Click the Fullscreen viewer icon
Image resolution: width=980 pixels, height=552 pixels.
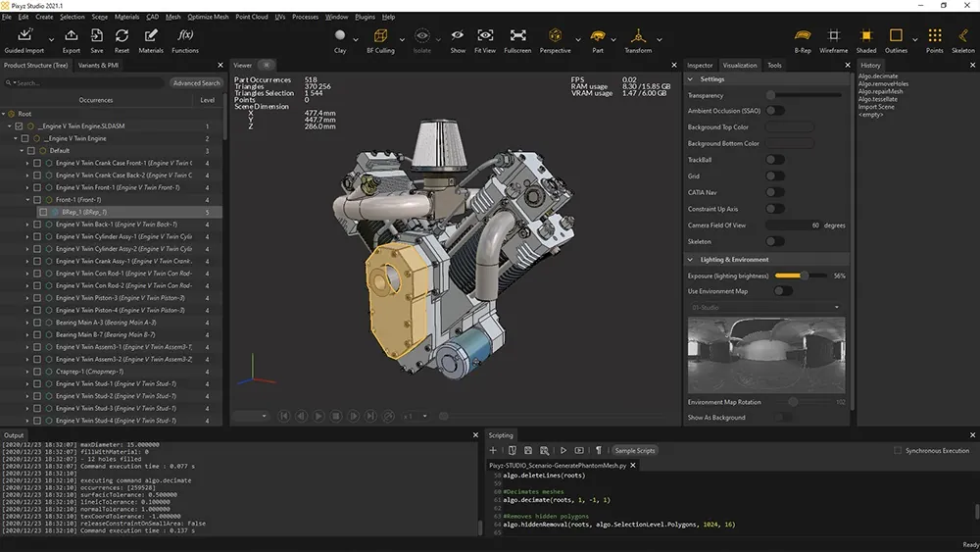pos(517,40)
